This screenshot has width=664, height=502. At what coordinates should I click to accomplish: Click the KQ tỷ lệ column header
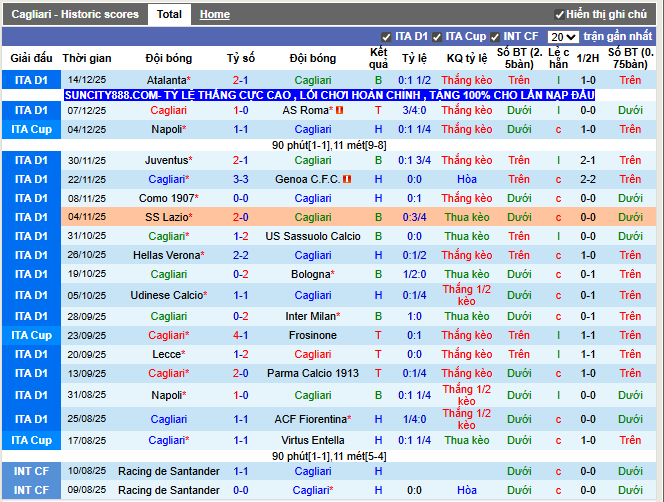[x=467, y=58]
